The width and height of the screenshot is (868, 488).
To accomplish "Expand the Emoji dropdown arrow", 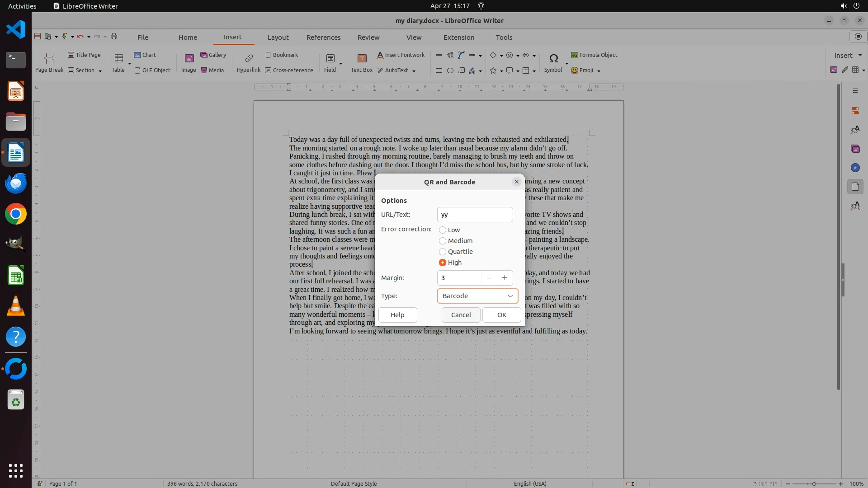I will [x=599, y=71].
